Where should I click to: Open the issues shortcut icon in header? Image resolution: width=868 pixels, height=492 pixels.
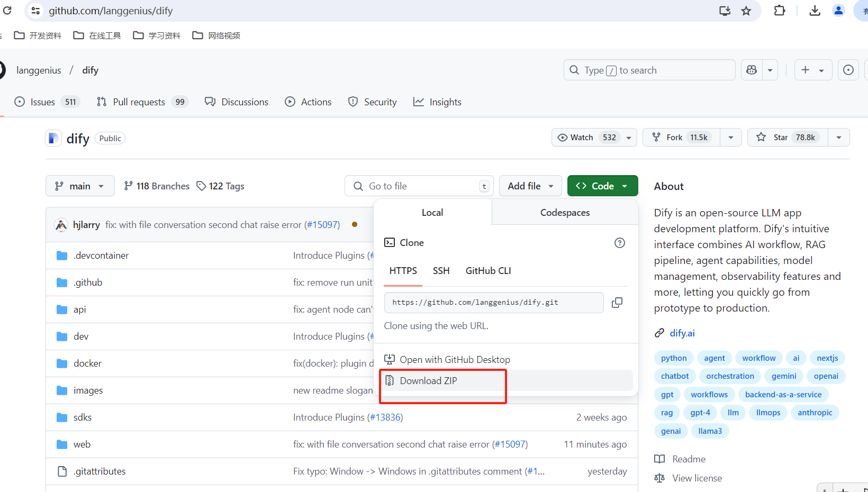click(x=848, y=70)
